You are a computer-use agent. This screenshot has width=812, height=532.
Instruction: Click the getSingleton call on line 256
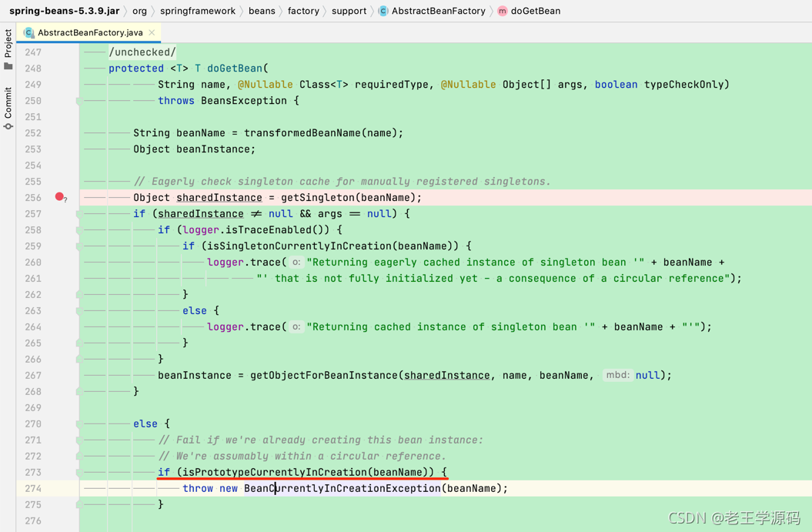318,197
